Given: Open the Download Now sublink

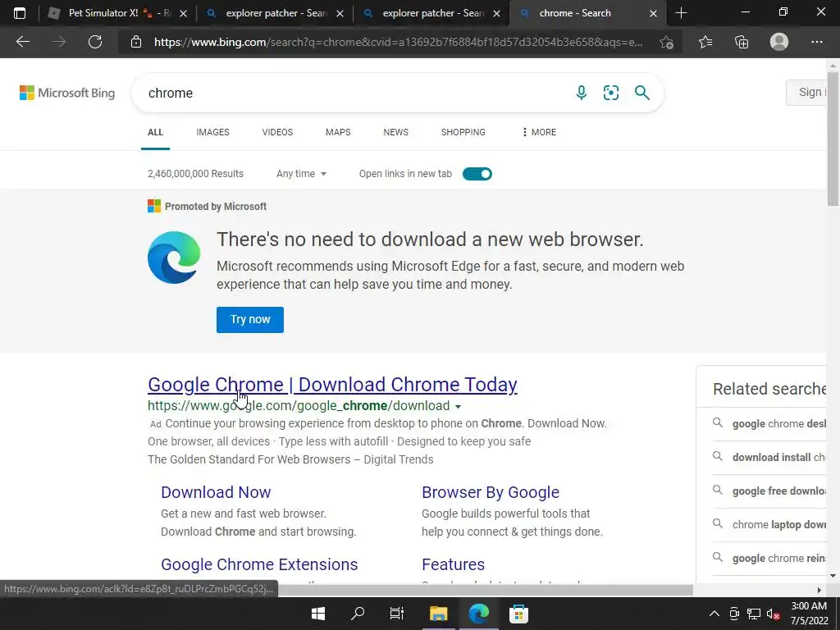Looking at the screenshot, I should pyautogui.click(x=216, y=492).
